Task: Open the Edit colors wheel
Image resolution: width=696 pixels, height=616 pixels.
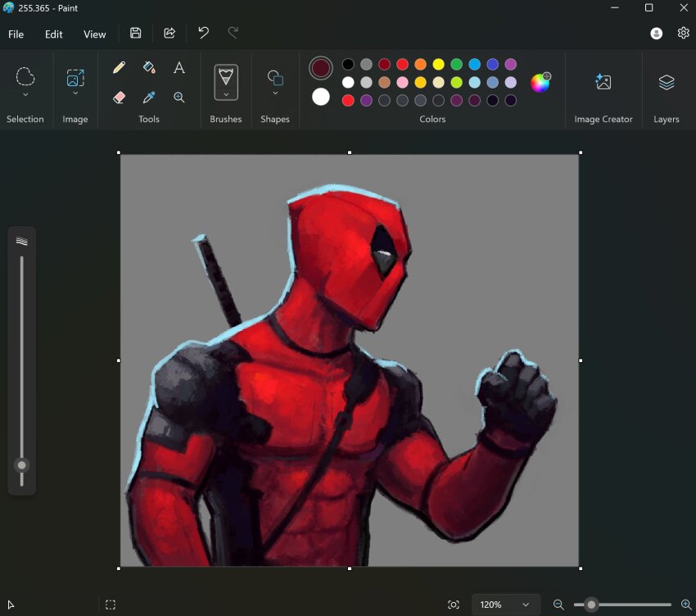Action: [540, 83]
